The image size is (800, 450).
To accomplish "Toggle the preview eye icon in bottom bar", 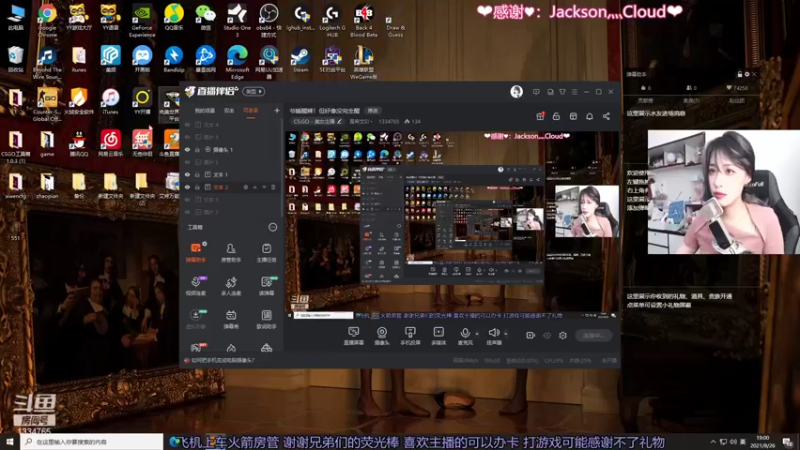I will coord(547,335).
